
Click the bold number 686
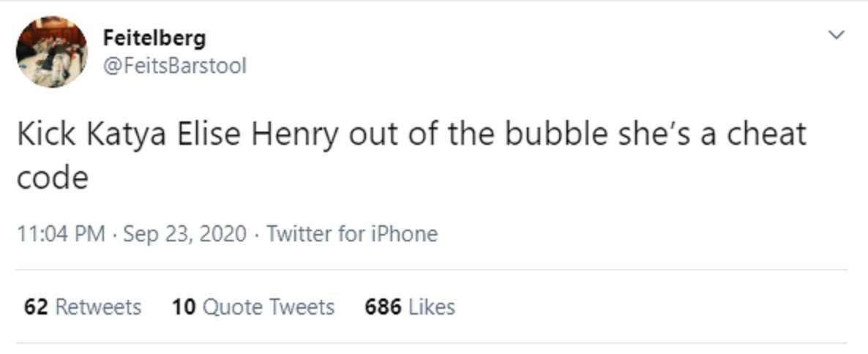tap(383, 306)
